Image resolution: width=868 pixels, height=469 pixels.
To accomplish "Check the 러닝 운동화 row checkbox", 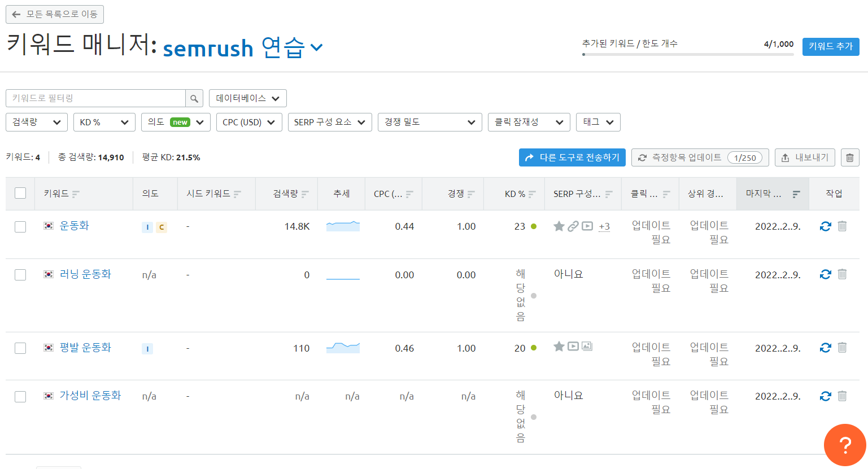I will (20, 275).
